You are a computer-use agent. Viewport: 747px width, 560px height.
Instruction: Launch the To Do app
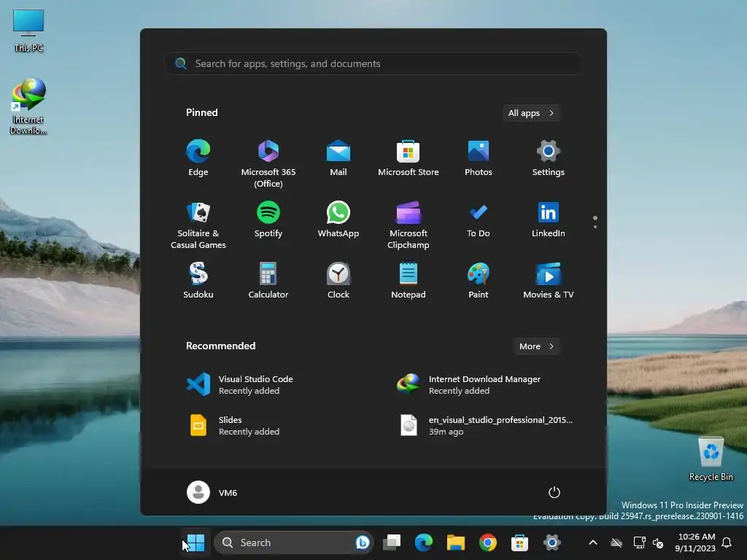pyautogui.click(x=479, y=220)
